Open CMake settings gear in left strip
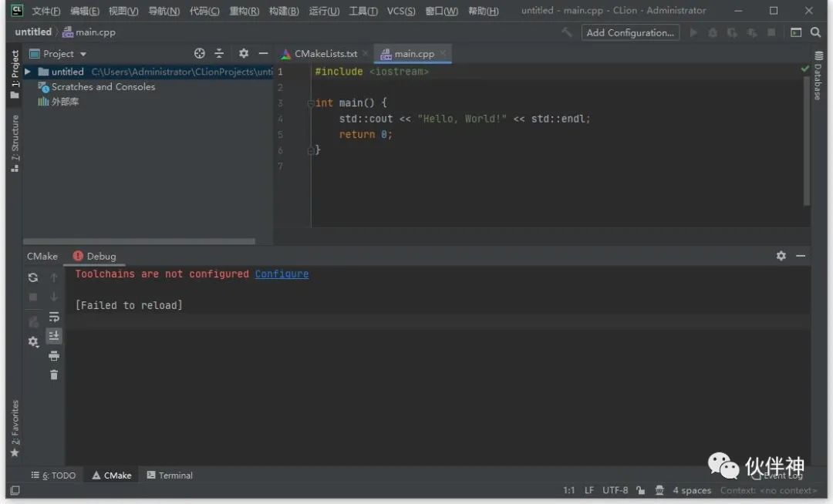Image resolution: width=833 pixels, height=504 pixels. pyautogui.click(x=33, y=341)
